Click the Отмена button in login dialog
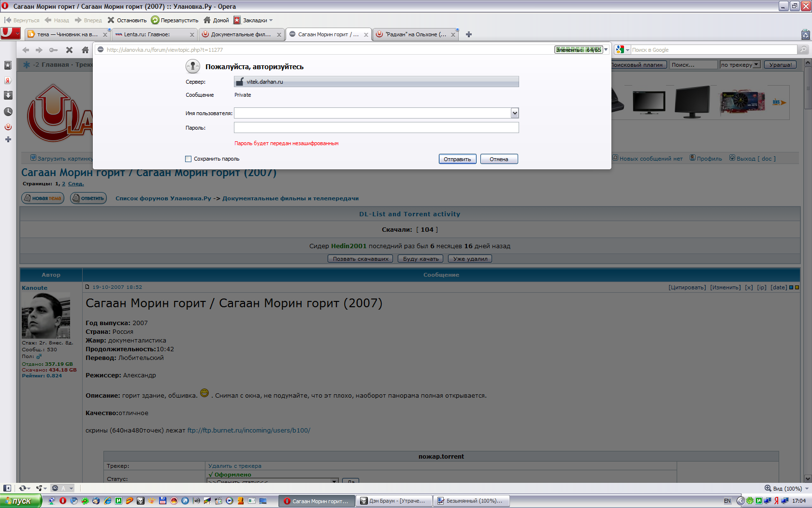Image resolution: width=812 pixels, height=508 pixels. pyautogui.click(x=499, y=159)
